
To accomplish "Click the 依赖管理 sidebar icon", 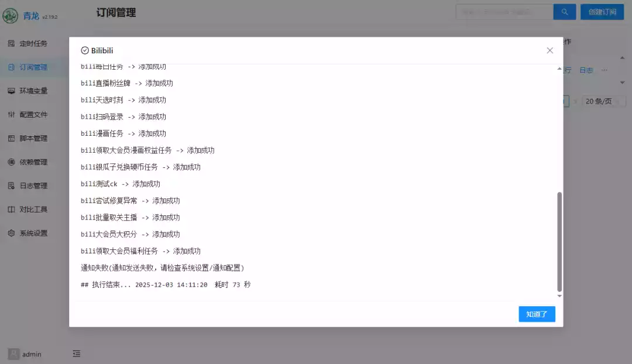I will point(11,162).
